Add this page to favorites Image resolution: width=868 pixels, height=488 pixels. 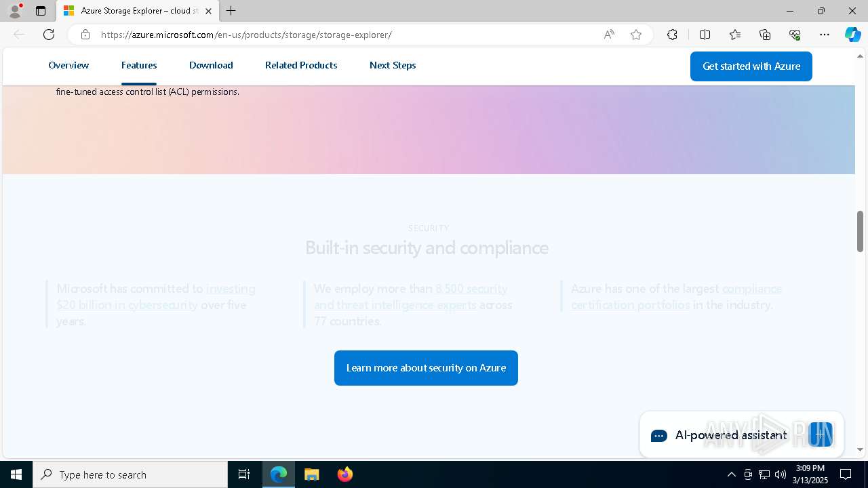pyautogui.click(x=636, y=35)
